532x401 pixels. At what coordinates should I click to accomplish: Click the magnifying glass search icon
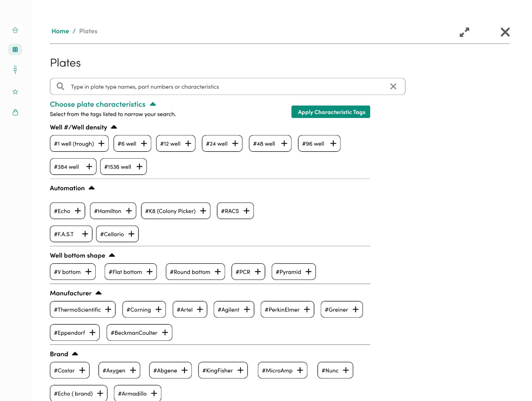click(60, 86)
